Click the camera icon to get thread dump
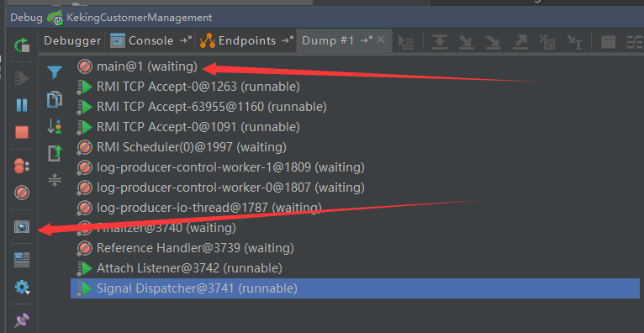 (22, 226)
